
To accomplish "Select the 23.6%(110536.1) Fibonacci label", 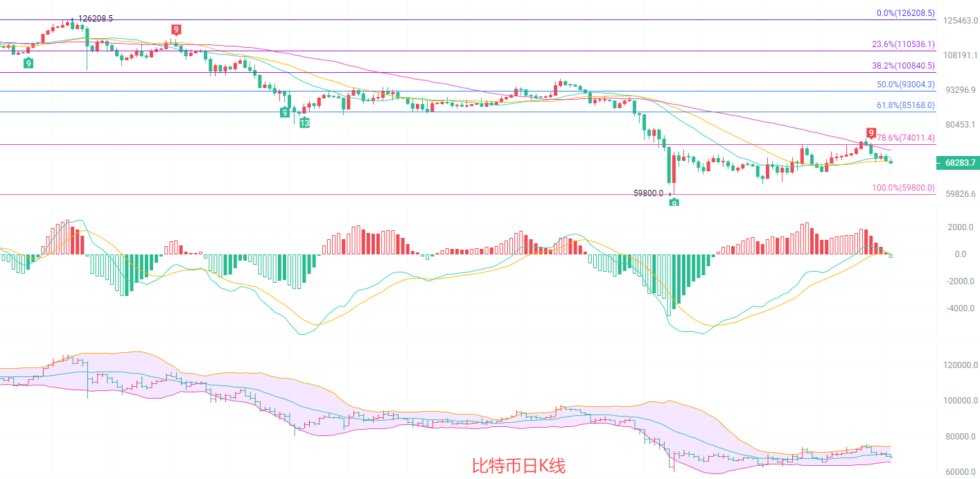I will click(x=903, y=44).
